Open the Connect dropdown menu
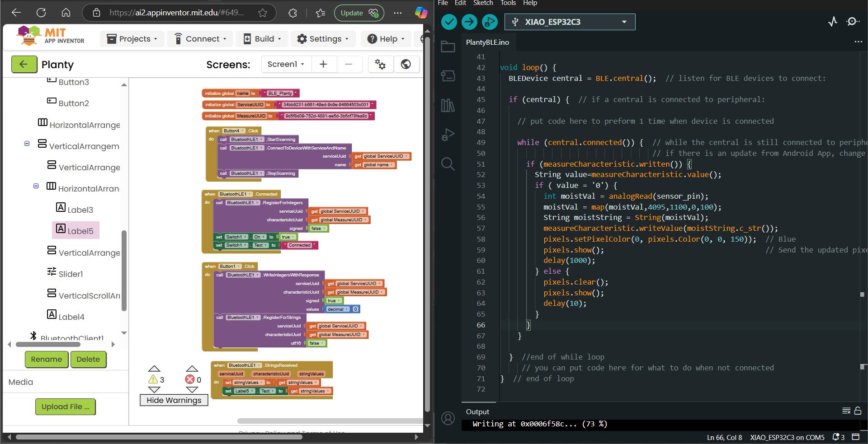 200,39
